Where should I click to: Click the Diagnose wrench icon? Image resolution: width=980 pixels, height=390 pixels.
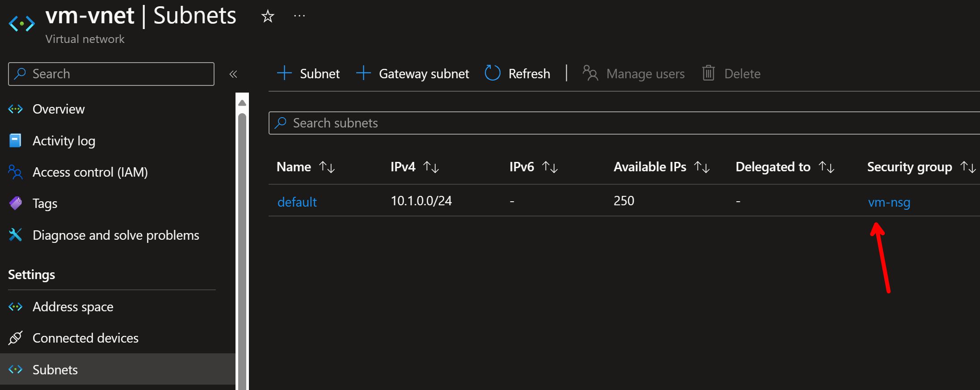tap(15, 235)
